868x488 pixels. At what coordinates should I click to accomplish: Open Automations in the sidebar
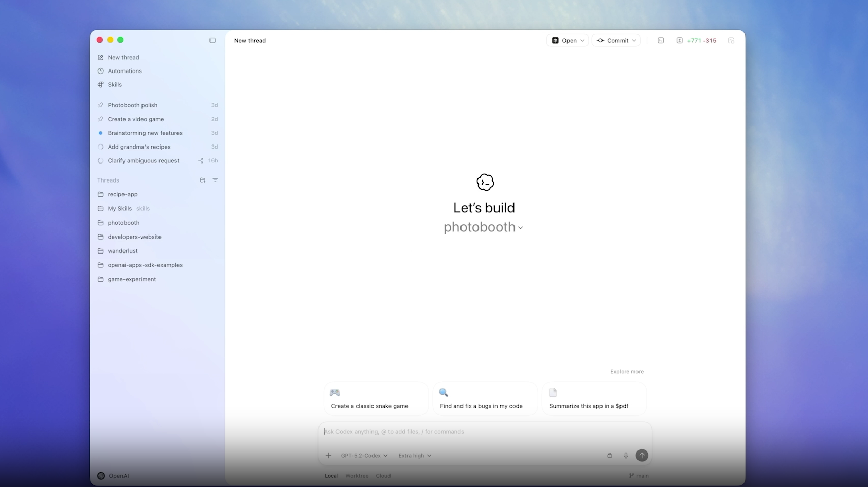(x=125, y=71)
